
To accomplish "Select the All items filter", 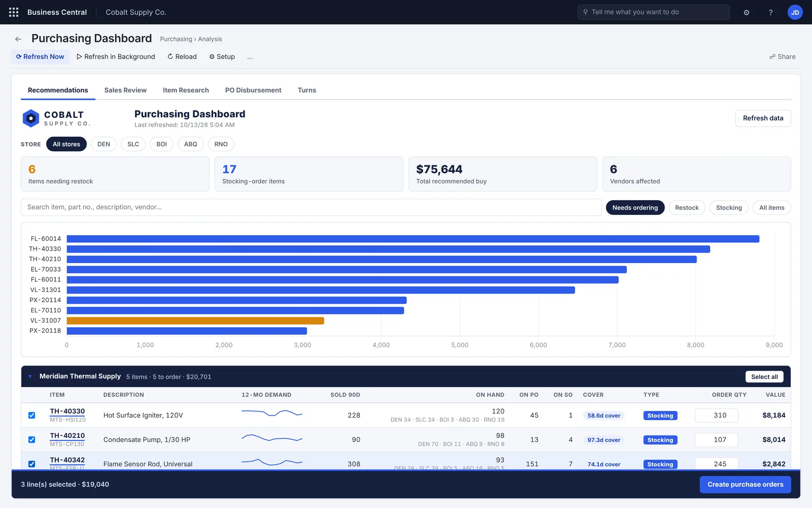I will click(771, 208).
